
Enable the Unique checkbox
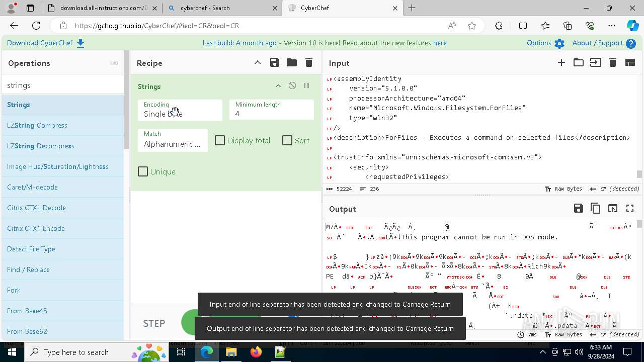[x=143, y=171]
